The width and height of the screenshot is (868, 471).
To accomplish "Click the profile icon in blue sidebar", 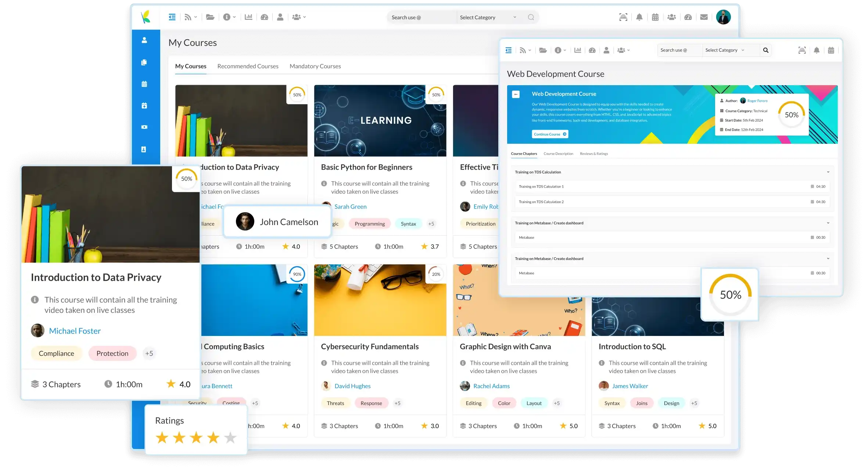I will coord(144,40).
